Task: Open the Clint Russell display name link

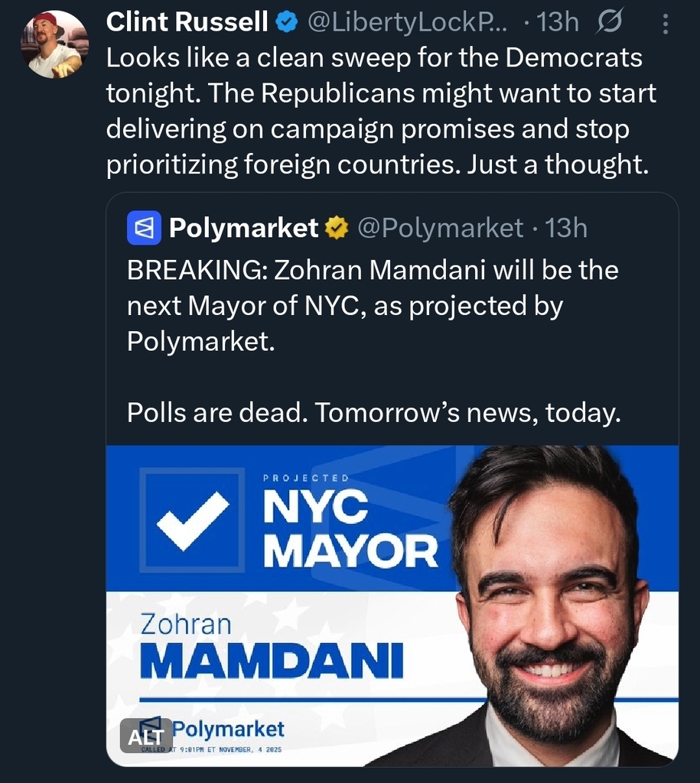Action: [187, 23]
